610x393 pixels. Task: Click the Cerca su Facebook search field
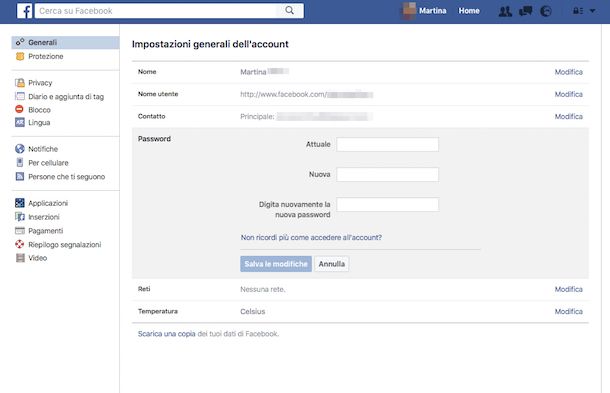[156, 11]
